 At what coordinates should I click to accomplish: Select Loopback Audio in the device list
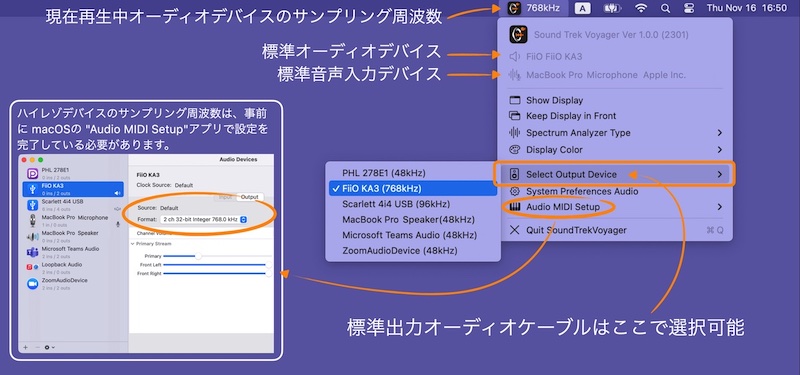73,267
